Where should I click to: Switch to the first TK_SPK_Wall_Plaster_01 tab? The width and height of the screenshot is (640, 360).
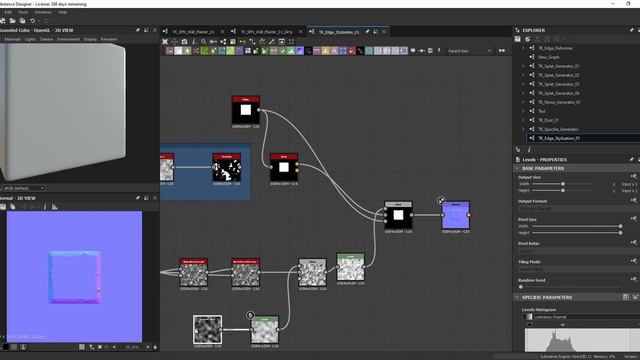tap(193, 31)
